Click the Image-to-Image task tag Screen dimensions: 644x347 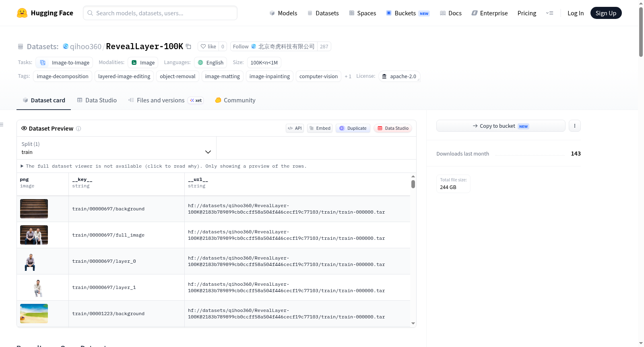[x=64, y=62]
